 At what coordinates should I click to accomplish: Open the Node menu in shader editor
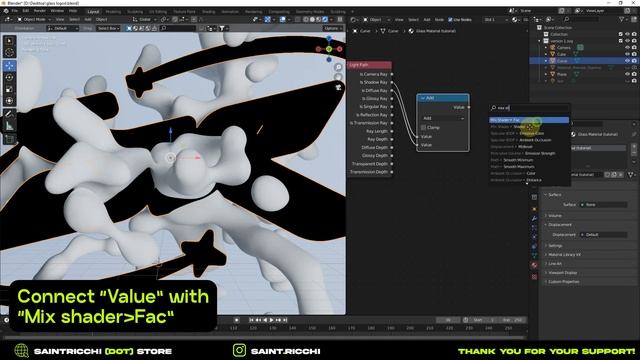439,20
